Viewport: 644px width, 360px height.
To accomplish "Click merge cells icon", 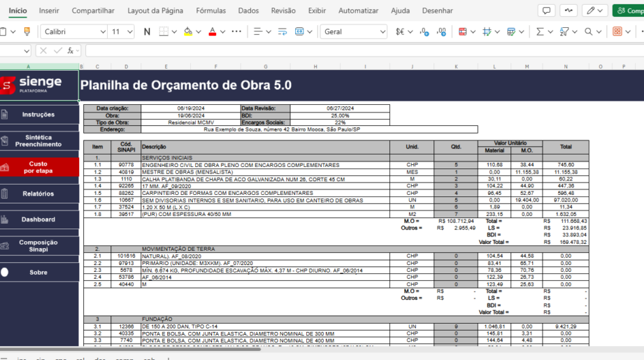I will [x=299, y=31].
